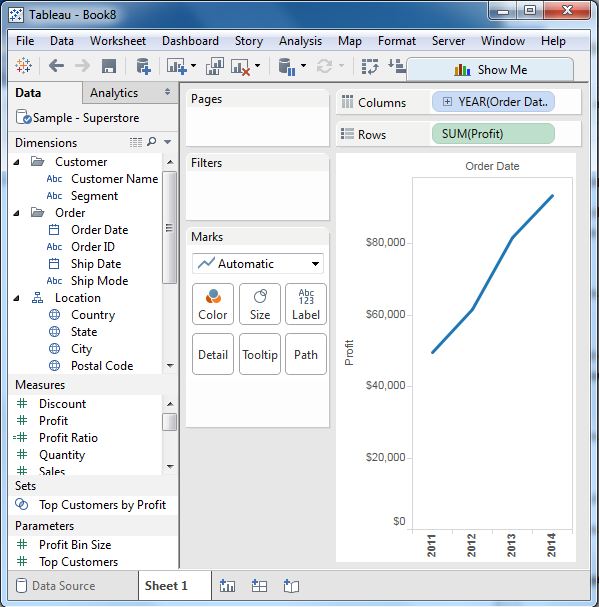Click the Show Me button
This screenshot has height=607, width=599.
[x=490, y=70]
